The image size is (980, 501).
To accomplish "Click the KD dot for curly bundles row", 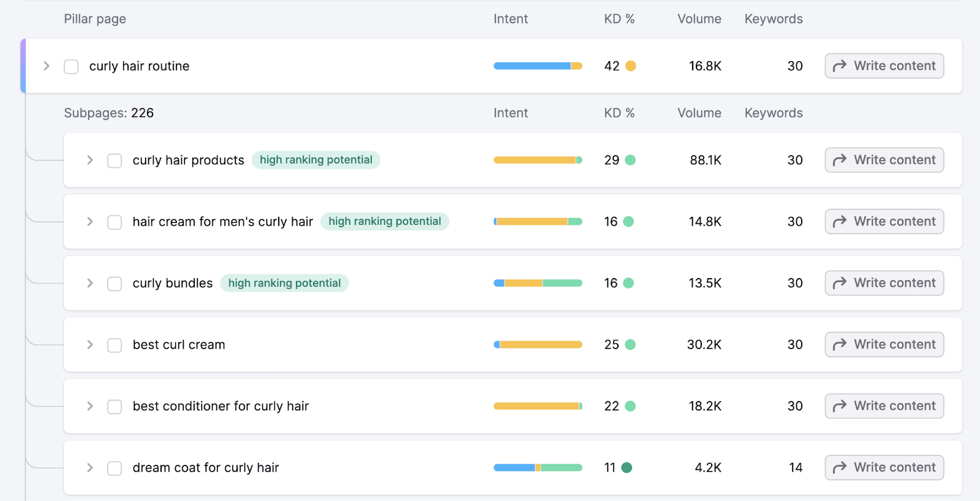I will click(628, 283).
